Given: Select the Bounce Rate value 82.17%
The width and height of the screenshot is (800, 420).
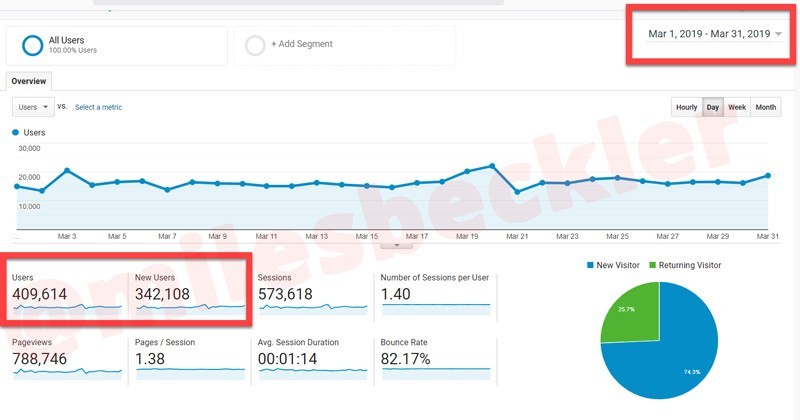Looking at the screenshot, I should (x=406, y=359).
